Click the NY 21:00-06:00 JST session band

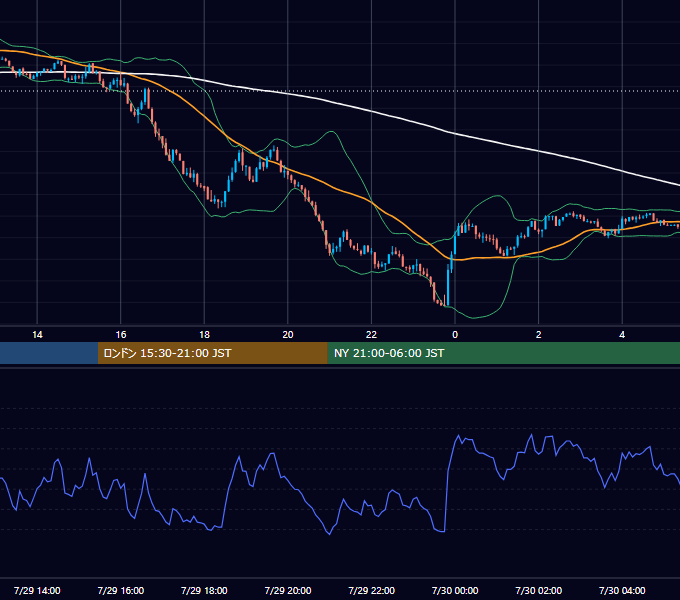[x=503, y=353]
